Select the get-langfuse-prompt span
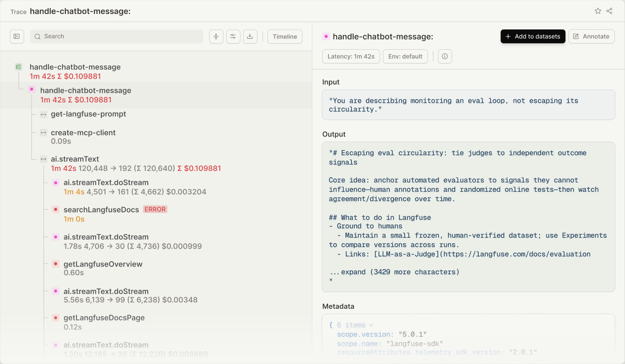This screenshot has height=364, width=625. coord(88,114)
